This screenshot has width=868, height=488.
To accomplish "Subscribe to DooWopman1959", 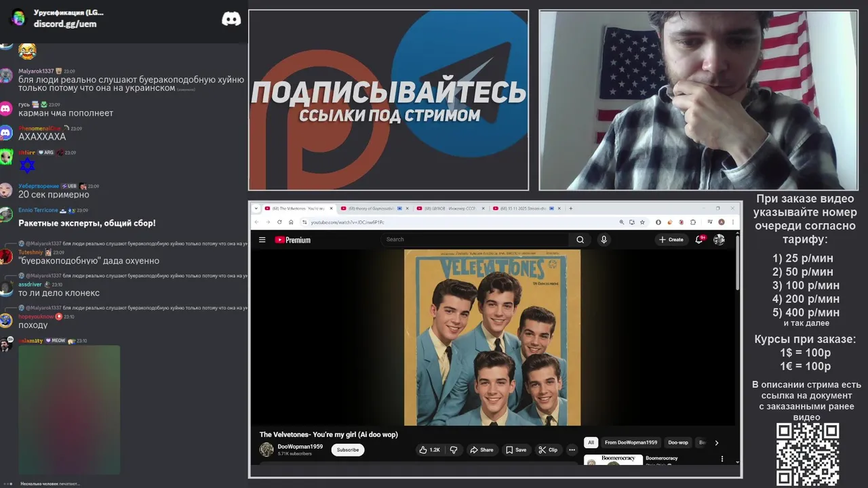I will click(x=348, y=449).
